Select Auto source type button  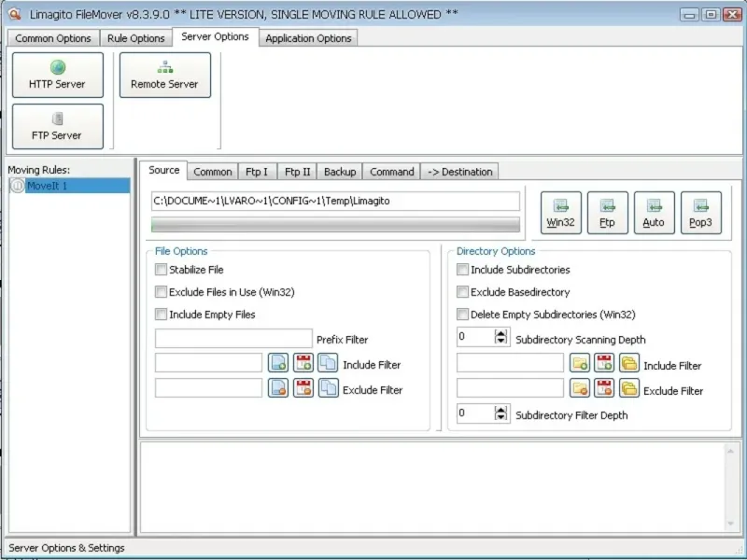[x=655, y=213]
